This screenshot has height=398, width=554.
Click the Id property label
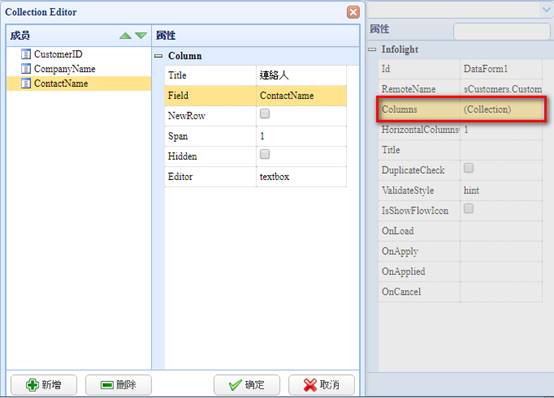(x=386, y=69)
